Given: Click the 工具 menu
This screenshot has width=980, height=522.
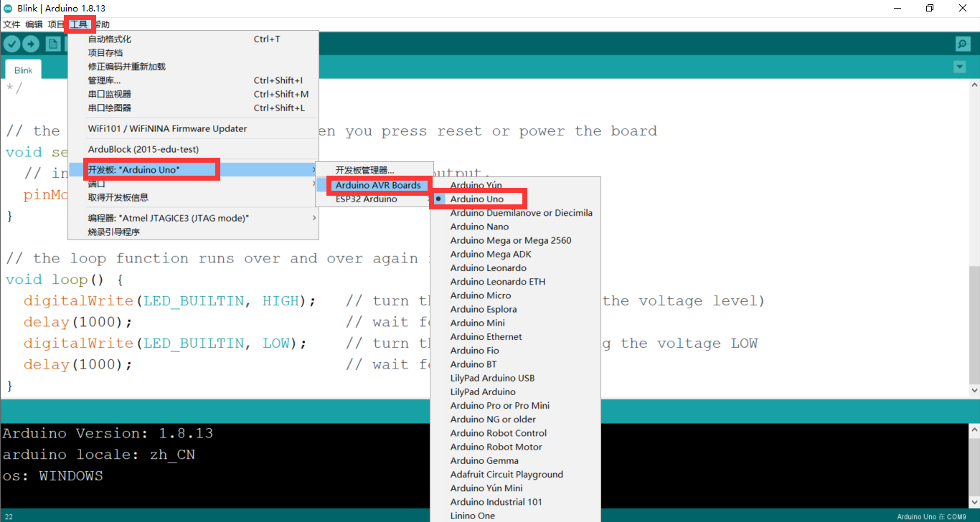Looking at the screenshot, I should 79,24.
